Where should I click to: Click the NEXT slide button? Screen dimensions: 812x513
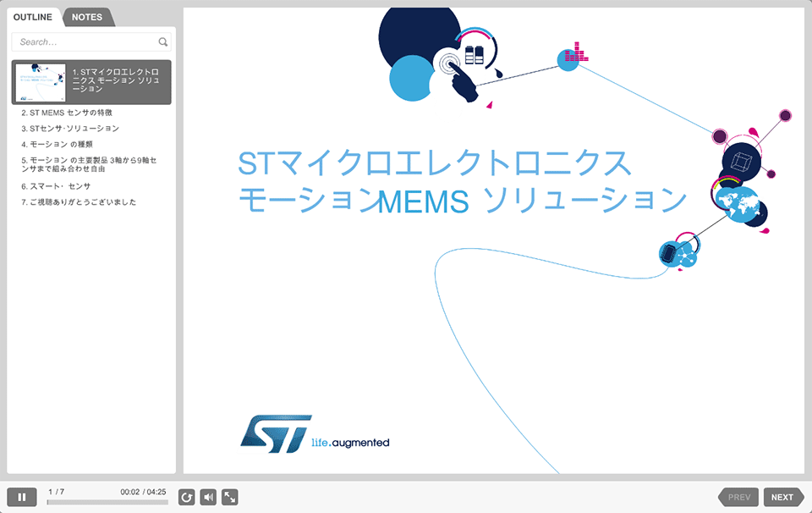783,497
